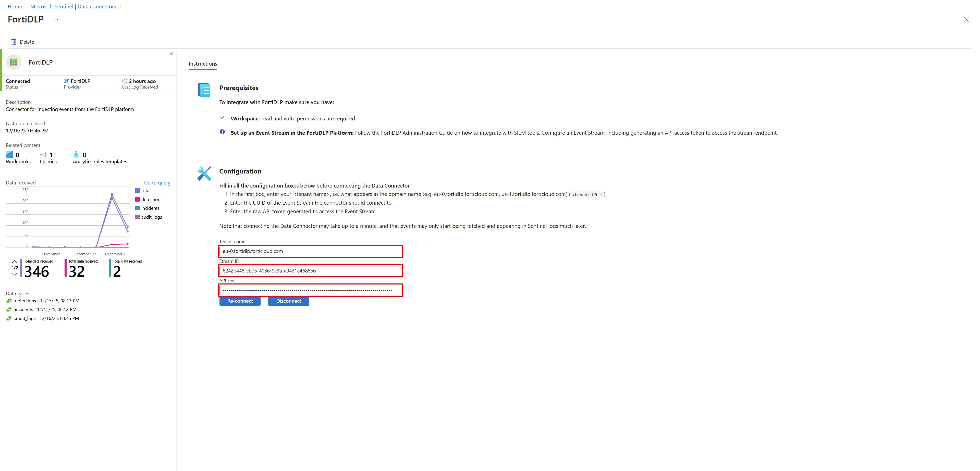Collapse the left details panel

click(171, 53)
